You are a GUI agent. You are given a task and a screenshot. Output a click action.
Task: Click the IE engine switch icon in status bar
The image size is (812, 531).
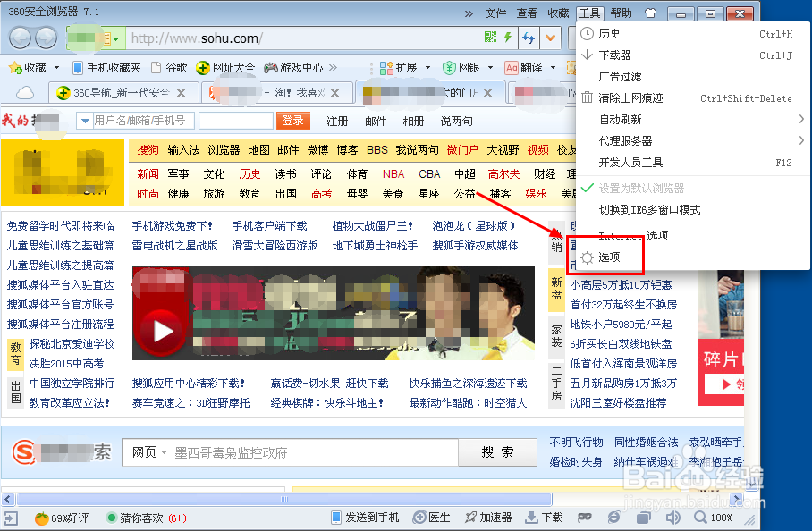click(x=613, y=518)
